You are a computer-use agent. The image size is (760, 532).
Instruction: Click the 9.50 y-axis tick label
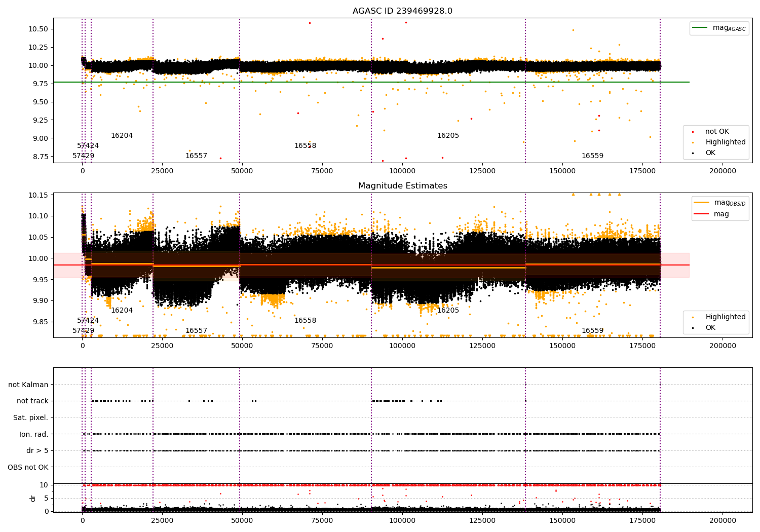click(40, 102)
